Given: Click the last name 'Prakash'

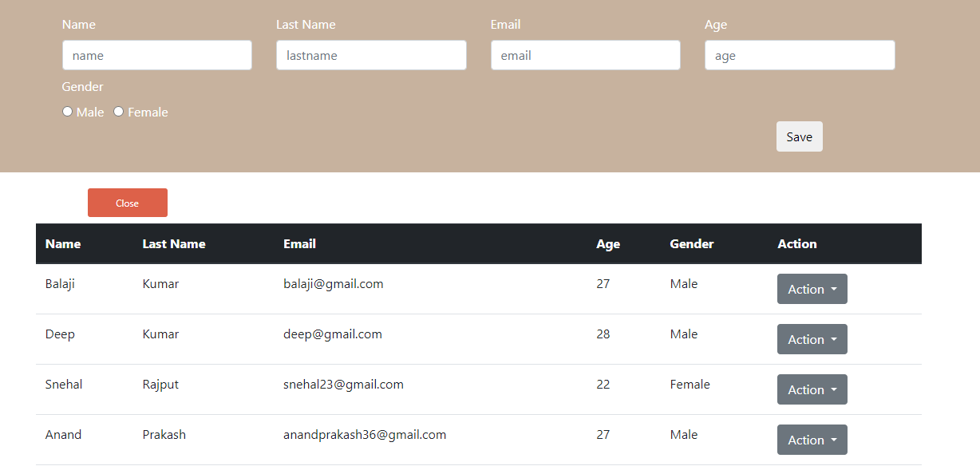Looking at the screenshot, I should click(x=164, y=435).
